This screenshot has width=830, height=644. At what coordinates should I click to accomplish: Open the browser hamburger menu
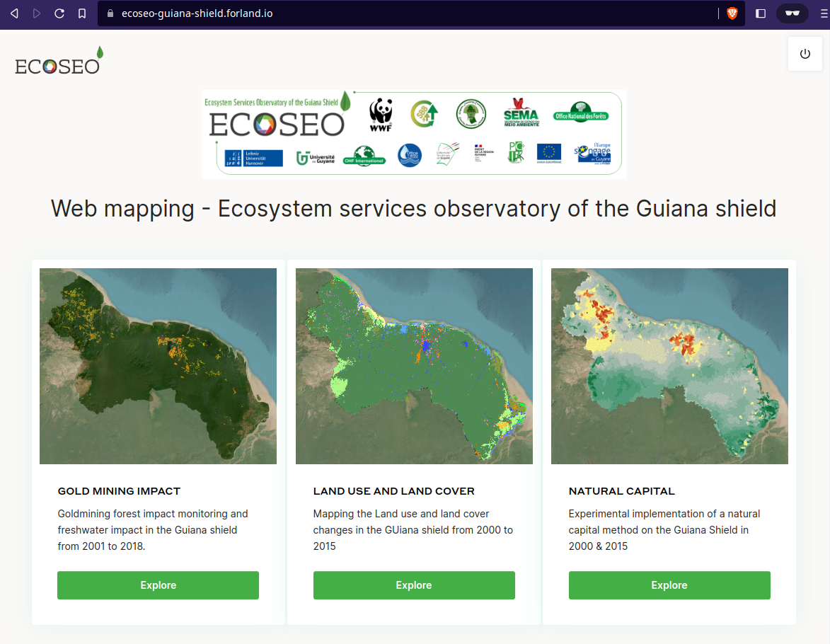point(824,13)
